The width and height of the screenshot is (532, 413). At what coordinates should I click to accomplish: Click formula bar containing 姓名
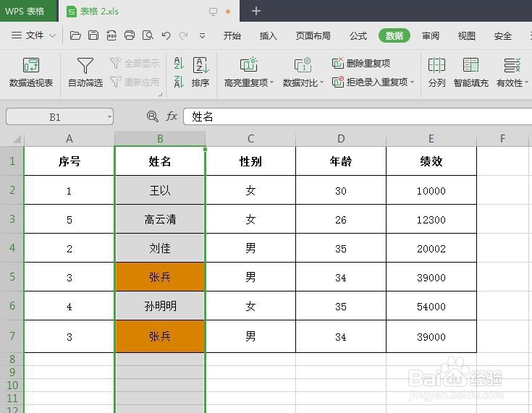(358, 116)
